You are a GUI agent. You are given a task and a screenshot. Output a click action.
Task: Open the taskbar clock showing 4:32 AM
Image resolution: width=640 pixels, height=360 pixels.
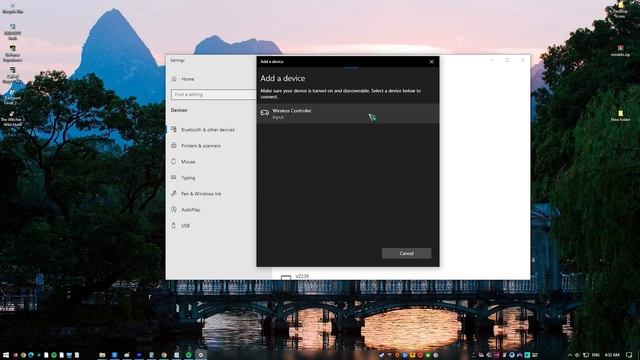click(x=612, y=355)
